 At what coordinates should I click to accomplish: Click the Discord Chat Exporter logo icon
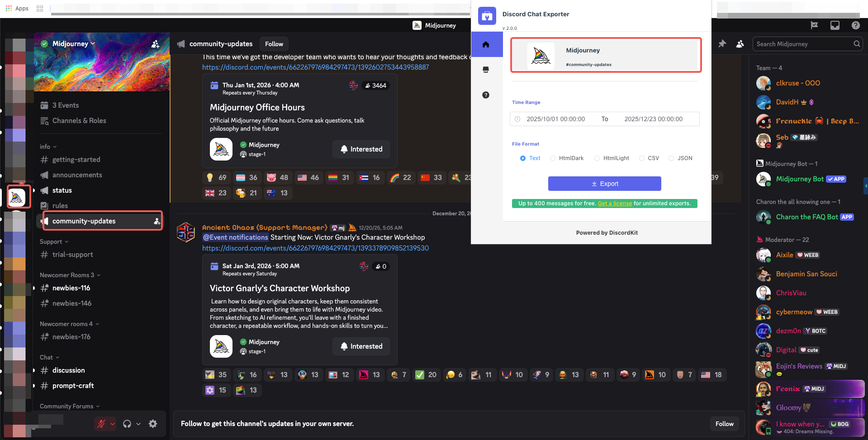click(x=487, y=16)
